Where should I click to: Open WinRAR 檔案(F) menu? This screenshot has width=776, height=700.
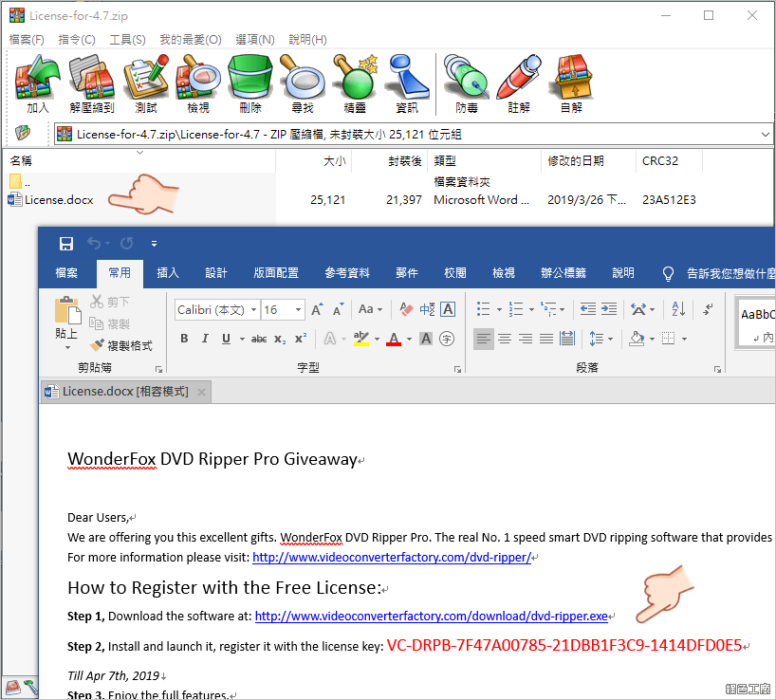click(x=27, y=40)
